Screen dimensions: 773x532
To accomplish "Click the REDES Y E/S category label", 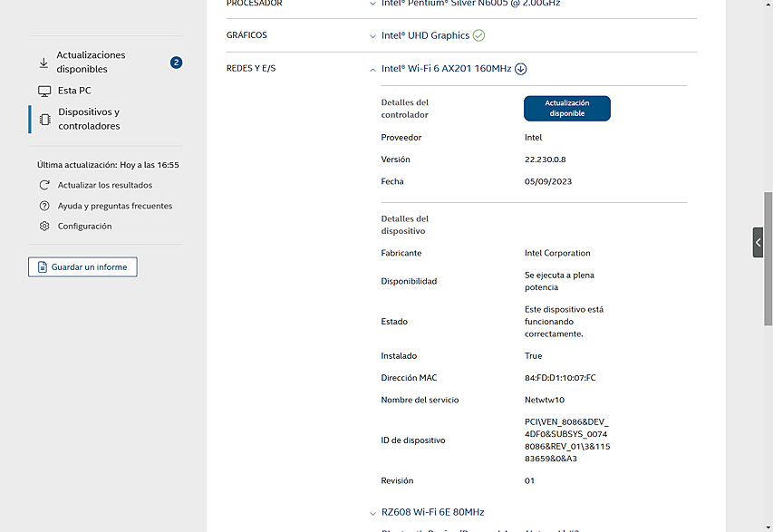I will coord(251,69).
